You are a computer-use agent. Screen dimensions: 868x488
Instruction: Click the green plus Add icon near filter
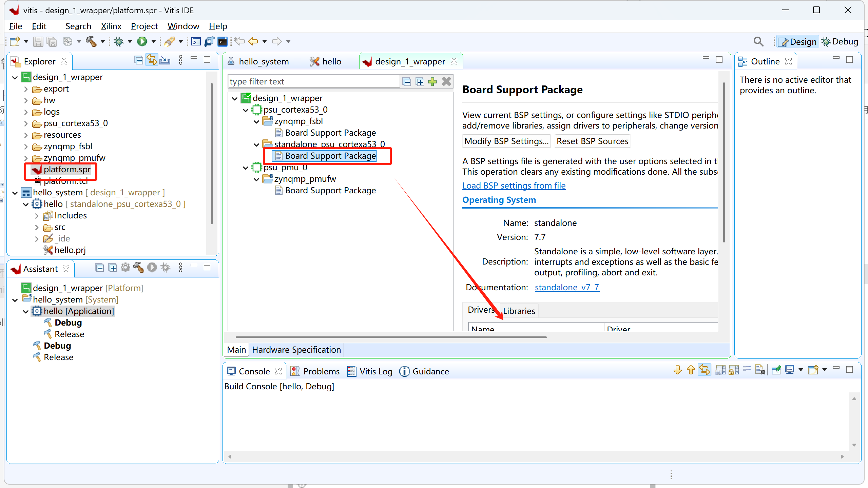pos(432,82)
